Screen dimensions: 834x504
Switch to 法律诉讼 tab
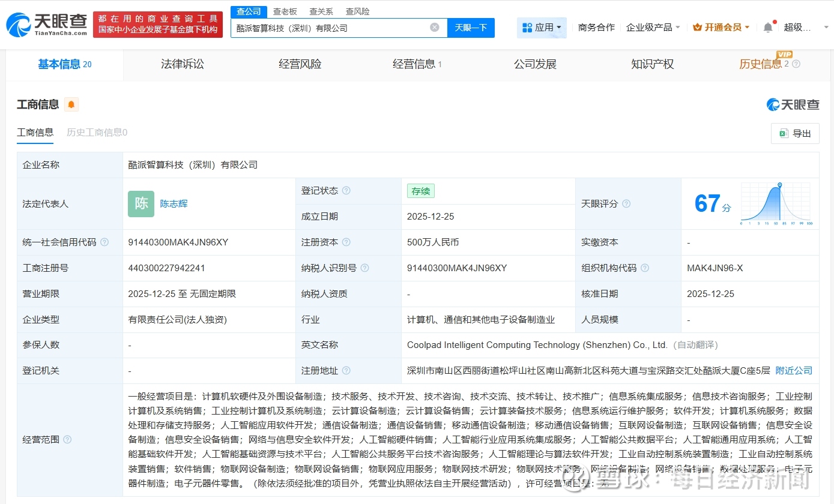pos(183,64)
